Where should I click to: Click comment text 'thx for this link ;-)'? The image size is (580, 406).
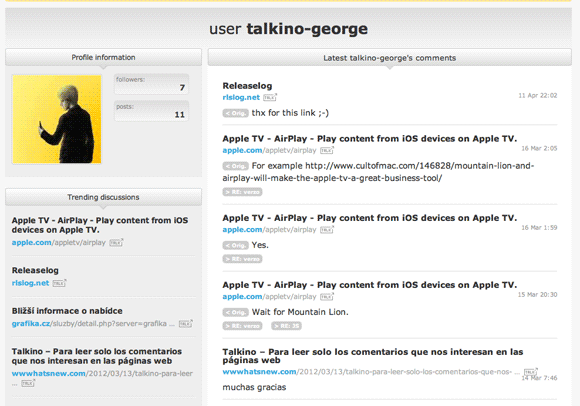click(x=290, y=113)
